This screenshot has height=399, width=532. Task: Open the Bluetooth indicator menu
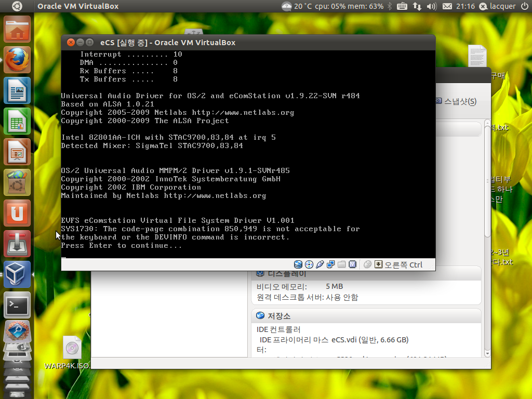(x=390, y=6)
